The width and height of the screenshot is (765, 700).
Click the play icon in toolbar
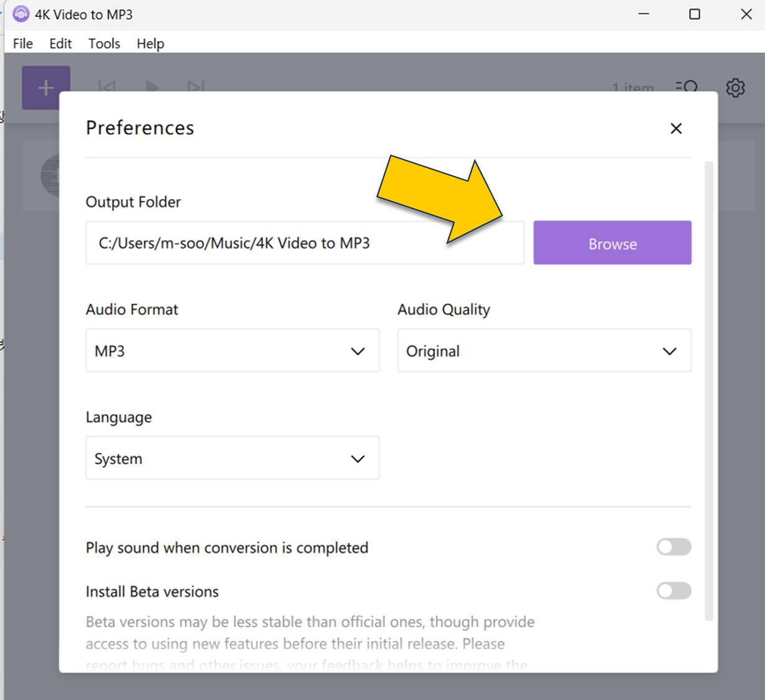click(152, 86)
